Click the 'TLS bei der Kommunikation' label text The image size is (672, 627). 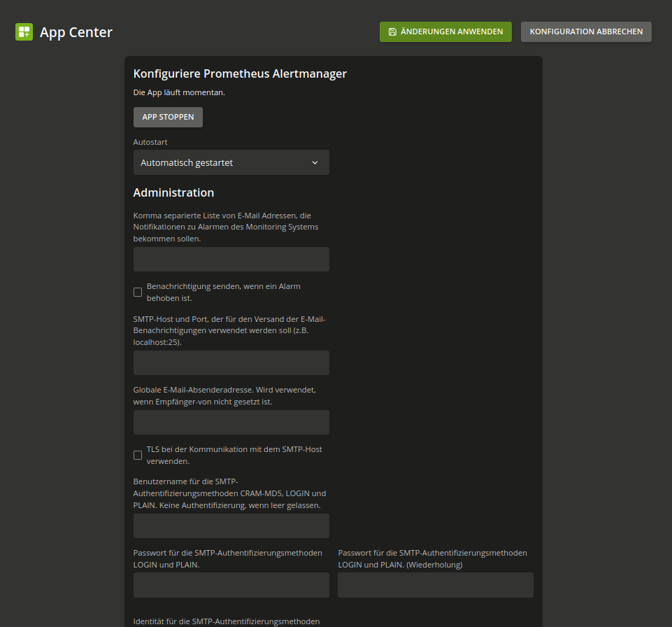(234, 455)
